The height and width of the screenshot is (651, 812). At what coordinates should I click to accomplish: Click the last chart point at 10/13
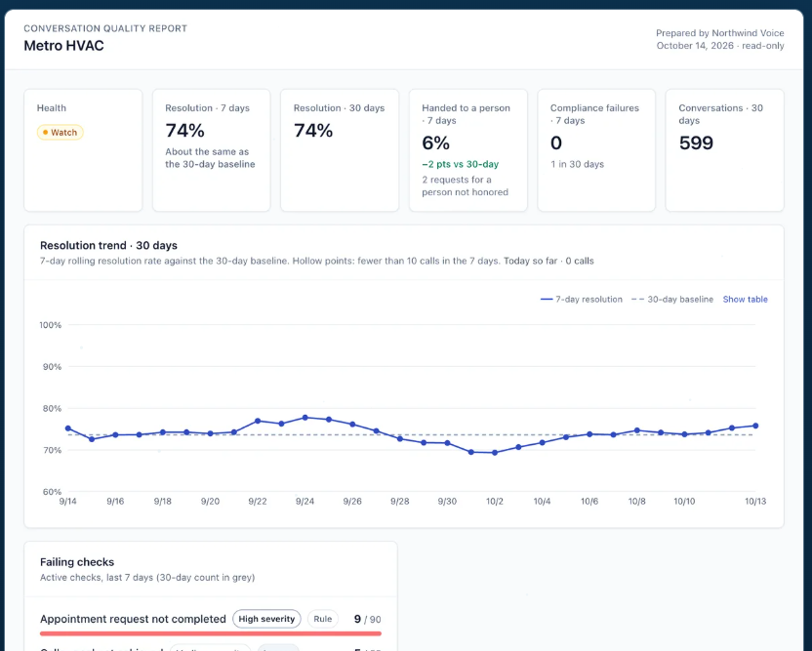[x=755, y=426]
